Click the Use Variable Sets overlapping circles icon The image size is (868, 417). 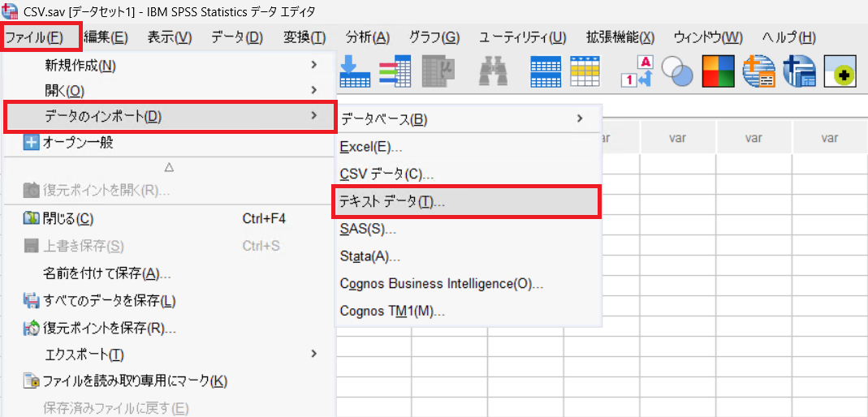tap(677, 71)
